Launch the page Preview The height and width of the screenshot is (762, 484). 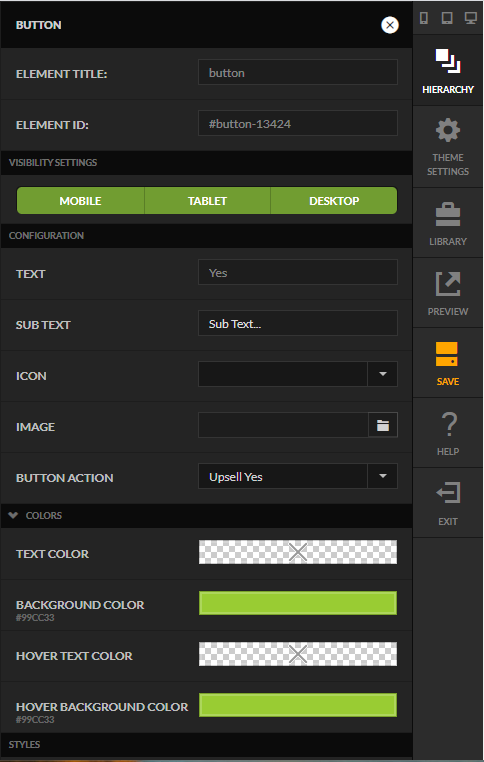[448, 293]
